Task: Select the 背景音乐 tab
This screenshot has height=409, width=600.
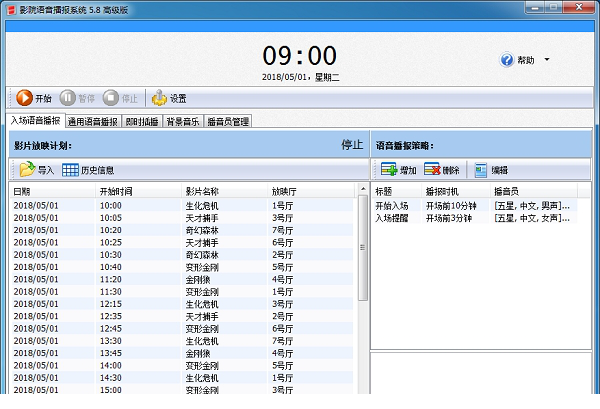Action: pos(184,122)
